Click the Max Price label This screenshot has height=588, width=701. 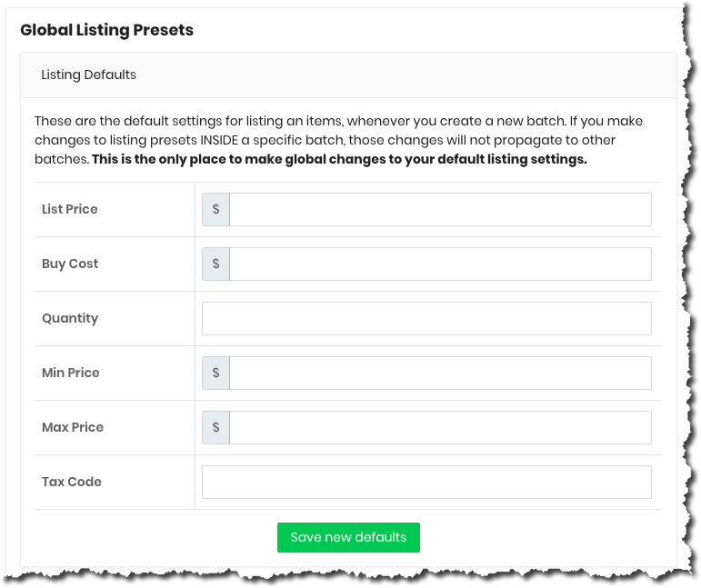pyautogui.click(x=73, y=427)
